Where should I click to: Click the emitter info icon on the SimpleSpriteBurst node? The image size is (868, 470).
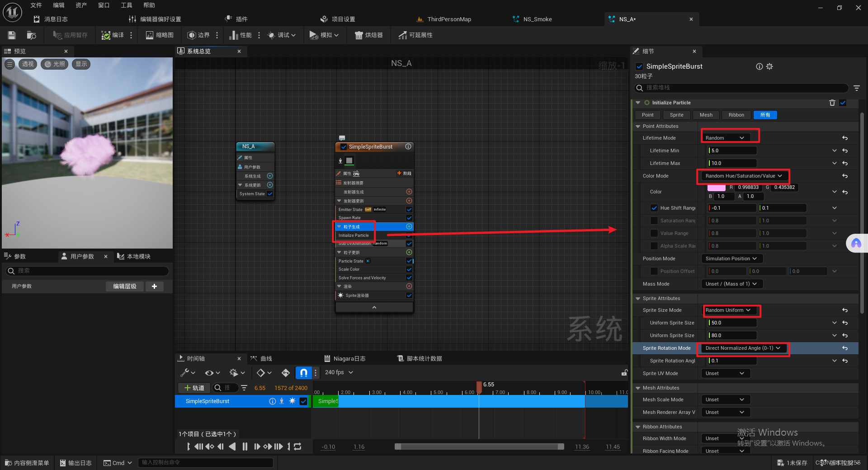(x=408, y=146)
